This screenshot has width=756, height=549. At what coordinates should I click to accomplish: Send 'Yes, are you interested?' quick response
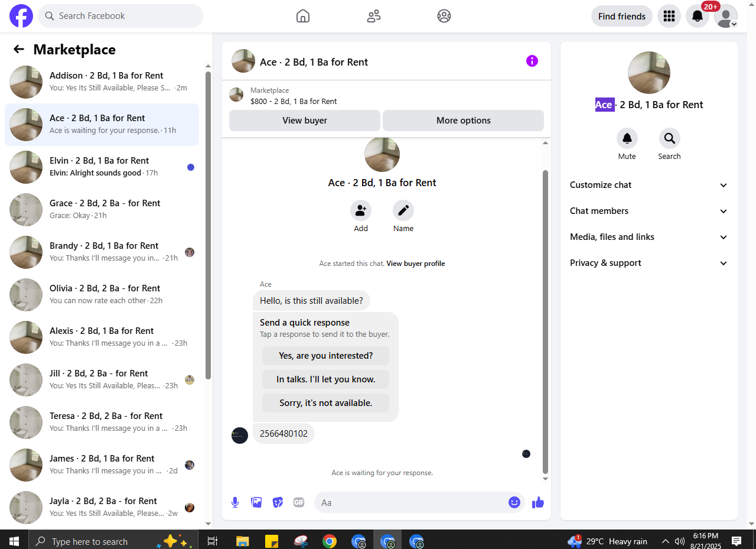pos(326,356)
